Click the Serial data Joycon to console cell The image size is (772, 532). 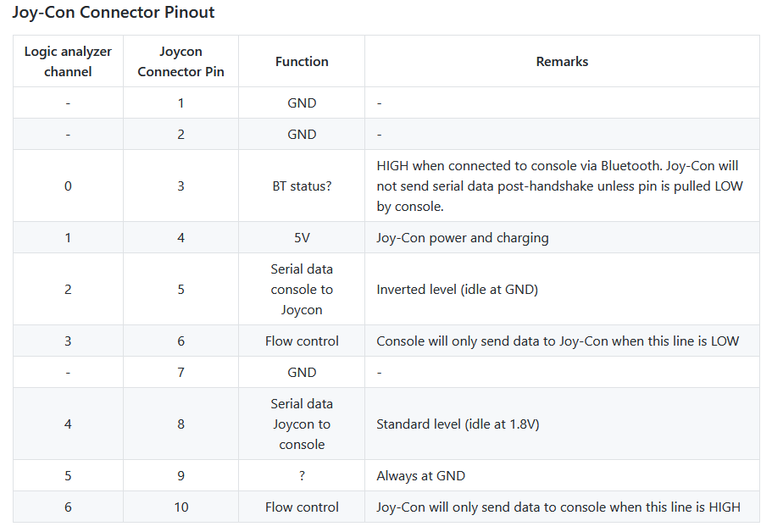(x=302, y=424)
